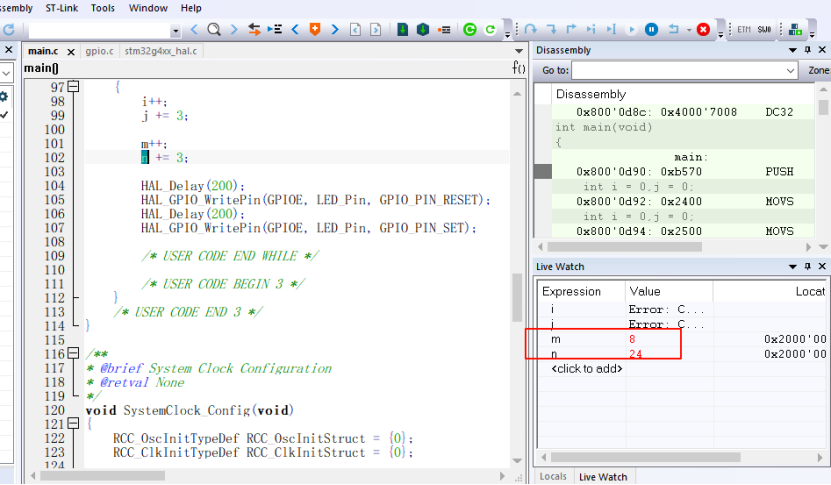
Task: Collapse the code block at line 97
Action: 74,86
